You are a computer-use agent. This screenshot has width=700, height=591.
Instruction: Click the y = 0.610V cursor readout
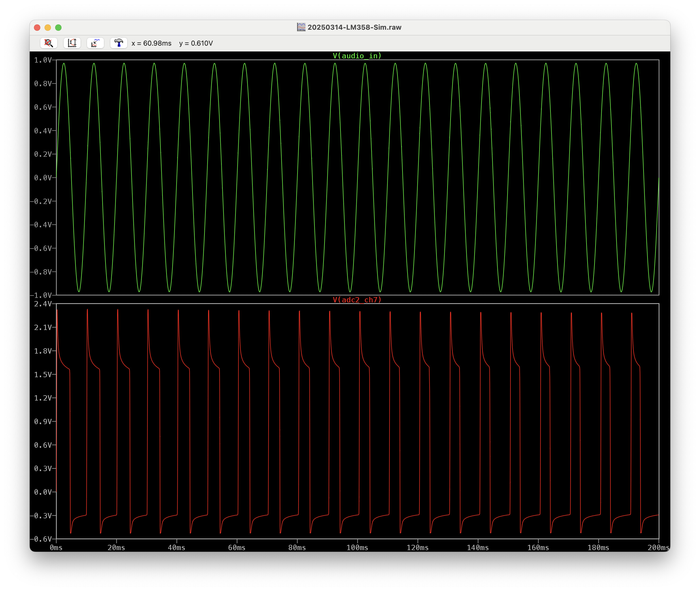(196, 43)
